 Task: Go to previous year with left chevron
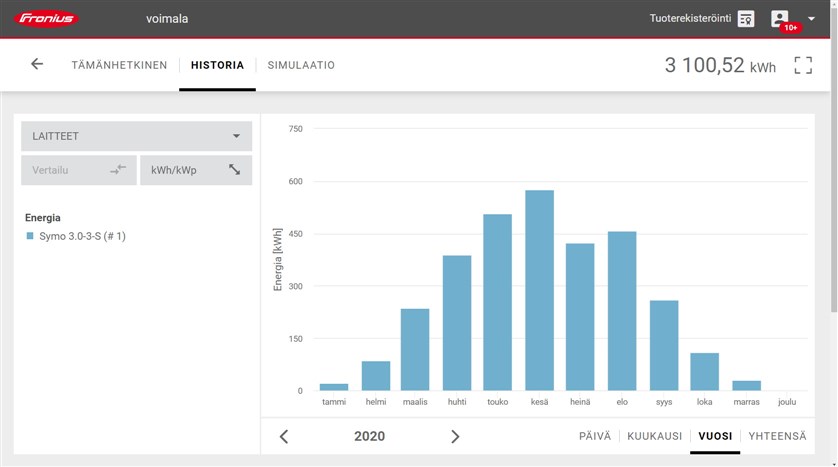(x=284, y=437)
